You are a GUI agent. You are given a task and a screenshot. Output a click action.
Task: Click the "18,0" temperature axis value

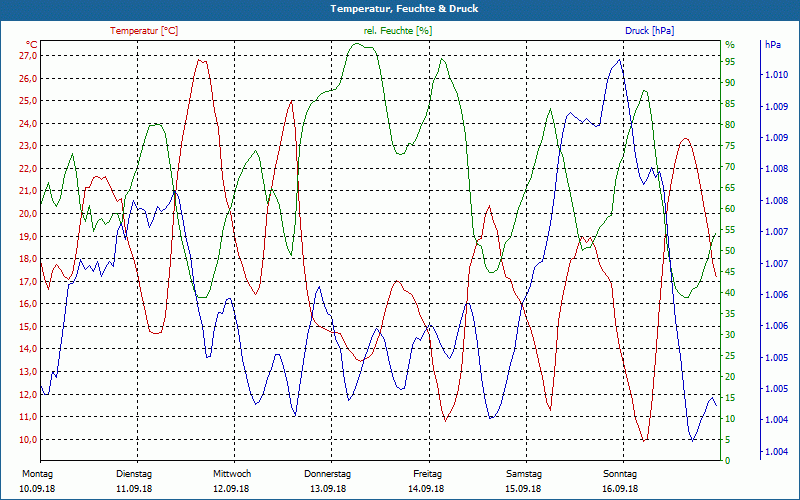click(x=28, y=259)
